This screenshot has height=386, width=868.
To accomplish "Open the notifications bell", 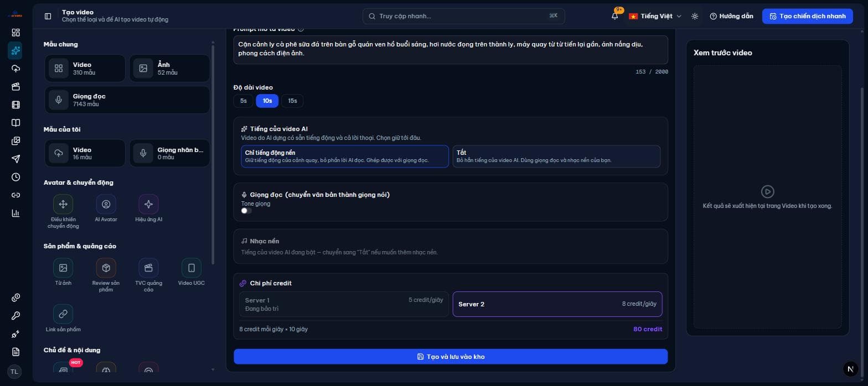I will pos(614,16).
